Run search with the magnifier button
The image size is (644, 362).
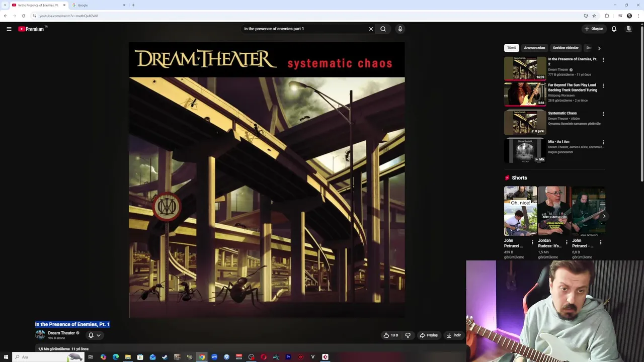383,29
